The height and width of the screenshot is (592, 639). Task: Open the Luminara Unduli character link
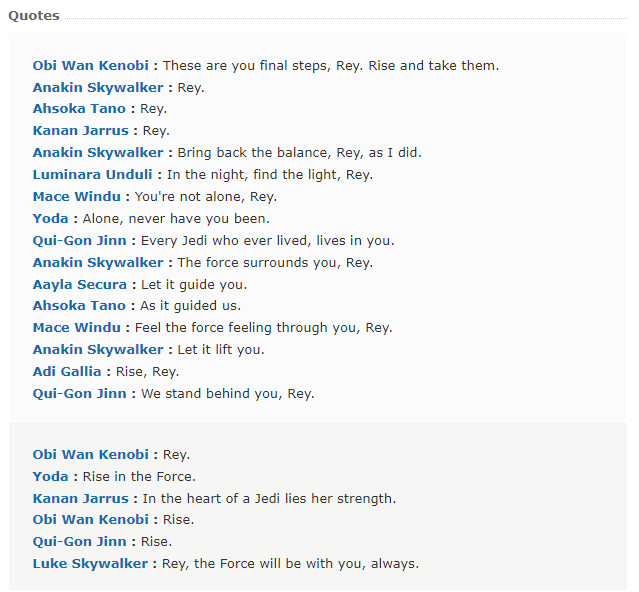click(93, 174)
